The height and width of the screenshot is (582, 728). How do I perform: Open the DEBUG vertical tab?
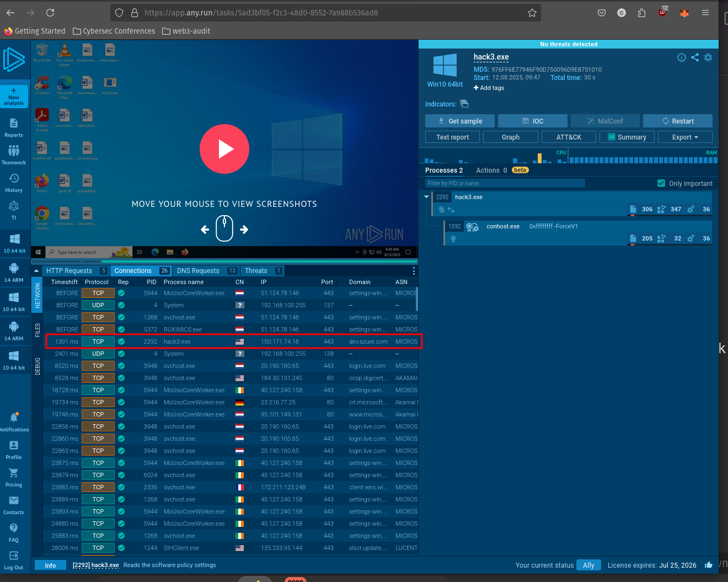[38, 366]
